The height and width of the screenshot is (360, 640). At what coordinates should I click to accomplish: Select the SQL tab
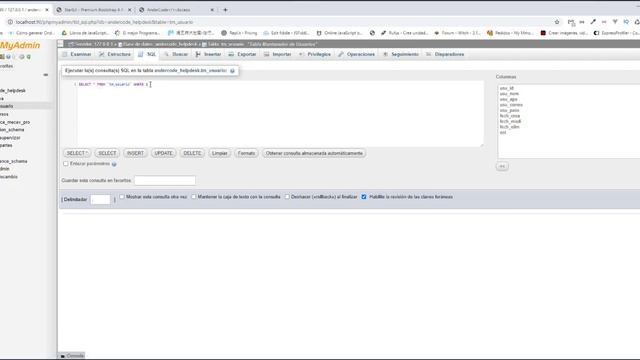147,54
